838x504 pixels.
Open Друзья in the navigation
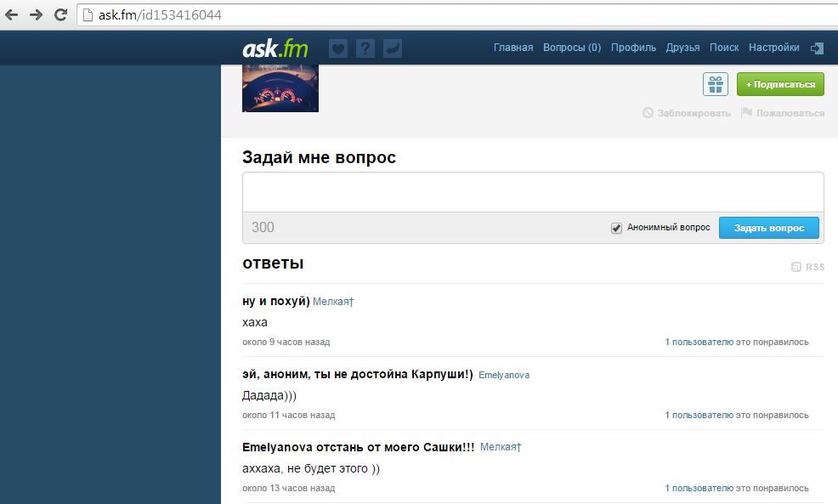[x=682, y=48]
